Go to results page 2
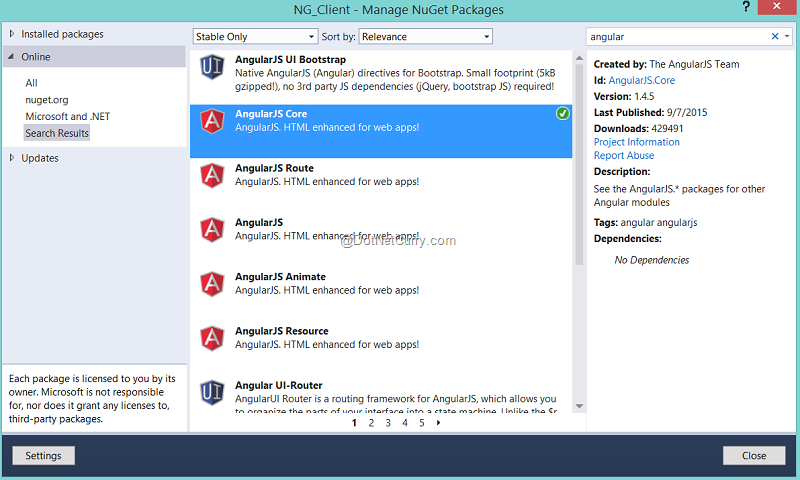The image size is (800, 480). (x=371, y=422)
